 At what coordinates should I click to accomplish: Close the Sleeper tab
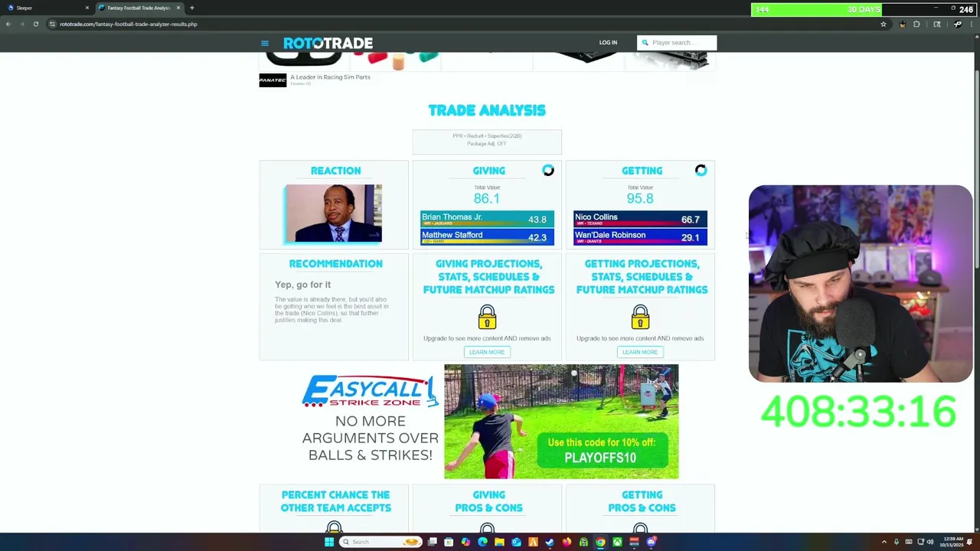tap(87, 8)
